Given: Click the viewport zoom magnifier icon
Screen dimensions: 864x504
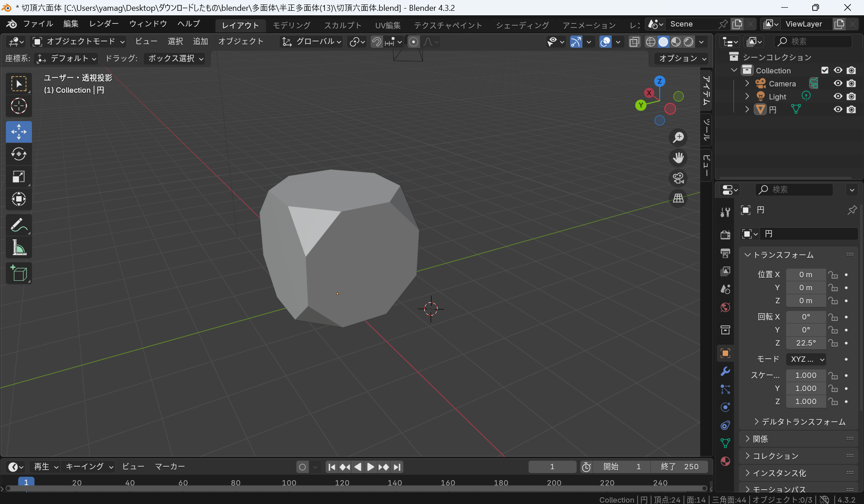Looking at the screenshot, I should [678, 137].
